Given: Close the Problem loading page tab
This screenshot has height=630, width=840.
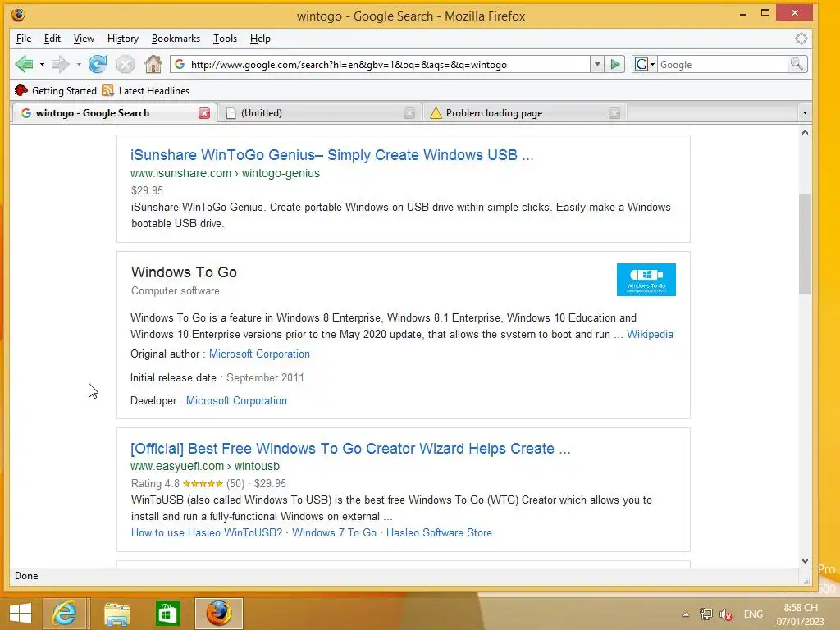Looking at the screenshot, I should coord(614,113).
